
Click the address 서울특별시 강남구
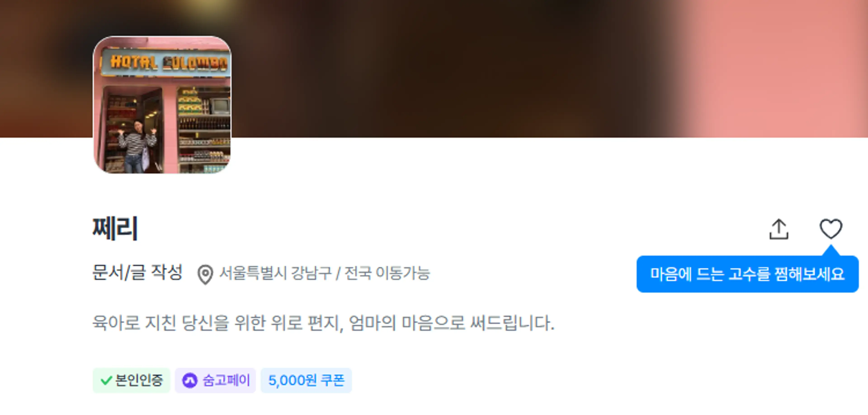point(276,273)
